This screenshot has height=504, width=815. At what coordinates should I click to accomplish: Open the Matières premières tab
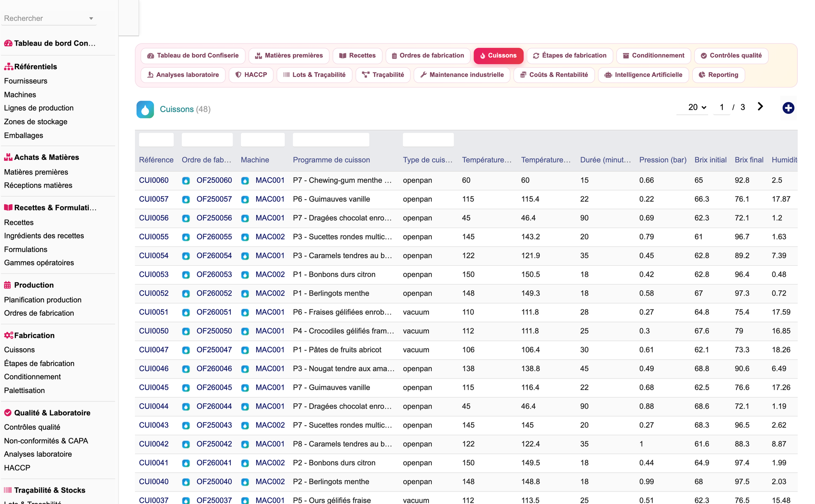click(x=289, y=56)
